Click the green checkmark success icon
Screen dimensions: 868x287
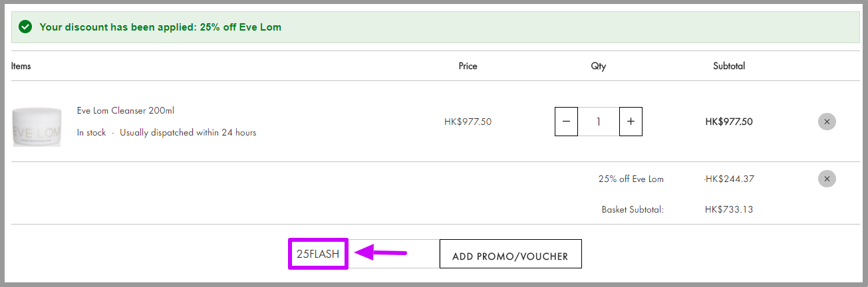(x=26, y=27)
